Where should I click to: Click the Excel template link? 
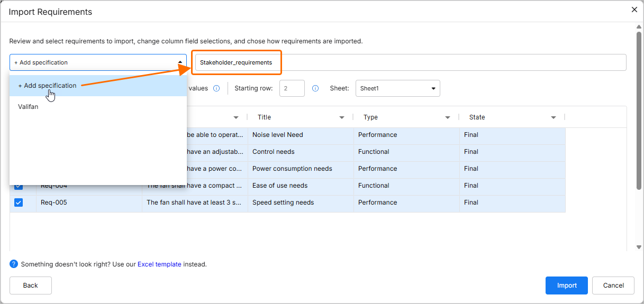[159, 264]
